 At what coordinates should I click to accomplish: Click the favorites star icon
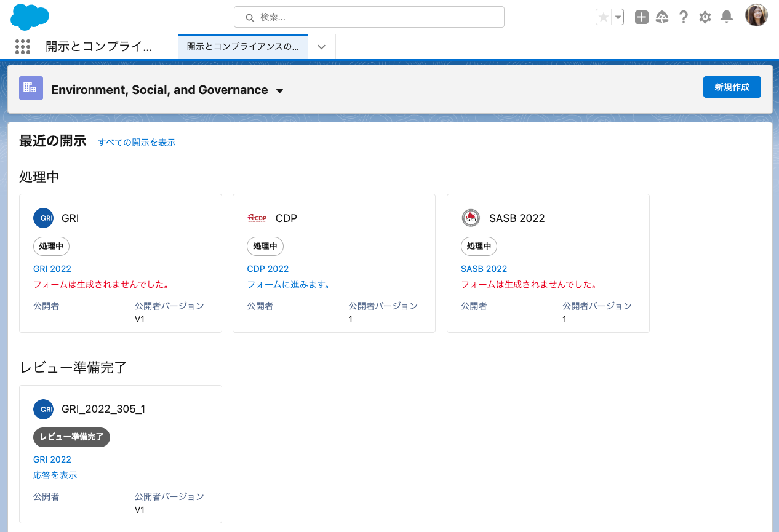pos(604,17)
